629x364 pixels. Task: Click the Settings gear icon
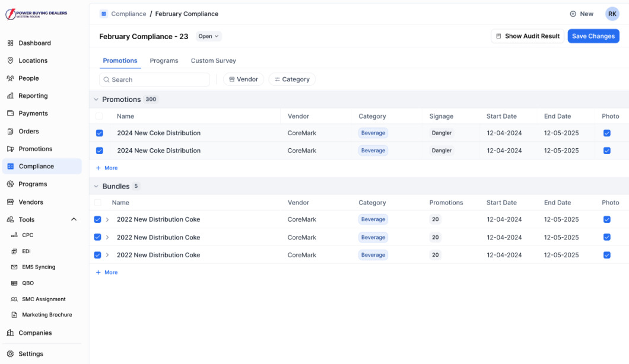10,354
